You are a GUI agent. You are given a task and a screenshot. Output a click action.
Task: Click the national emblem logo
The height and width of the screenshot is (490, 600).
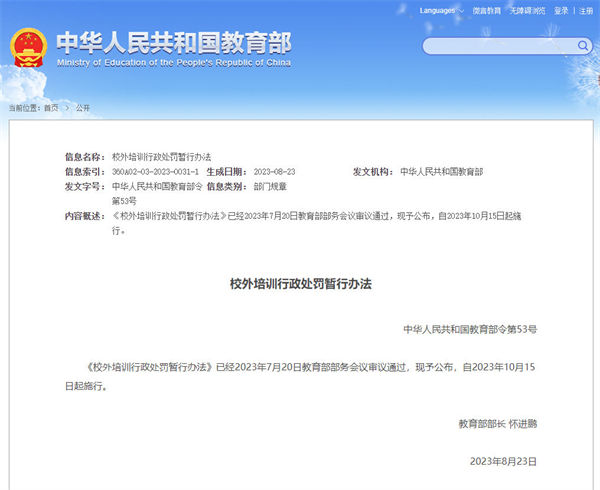pyautogui.click(x=29, y=47)
